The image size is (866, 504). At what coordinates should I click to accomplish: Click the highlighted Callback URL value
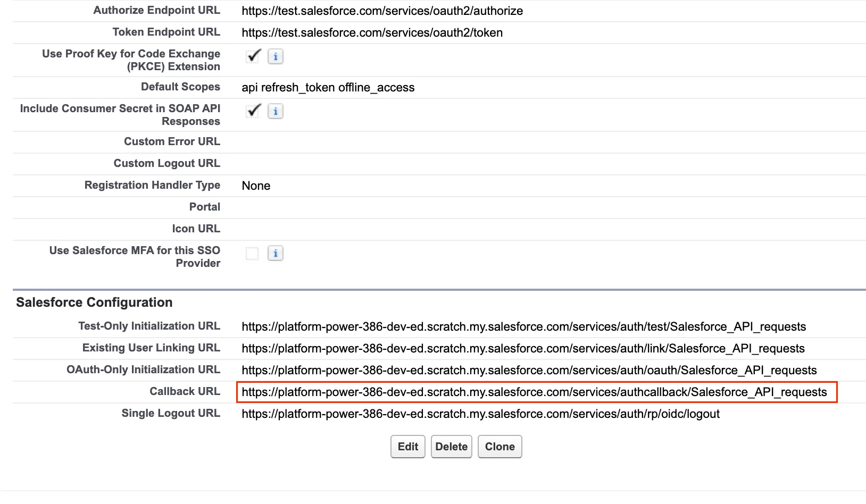534,392
